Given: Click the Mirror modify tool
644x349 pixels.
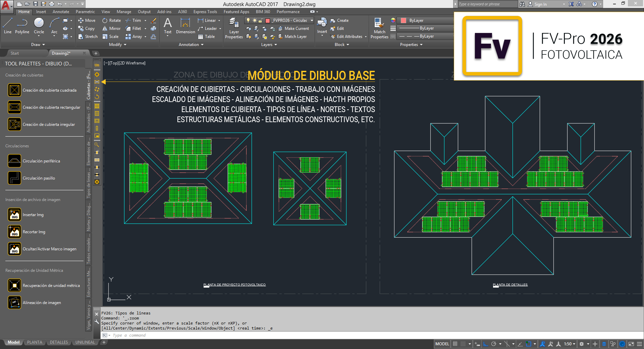Looking at the screenshot, I should 111,29.
